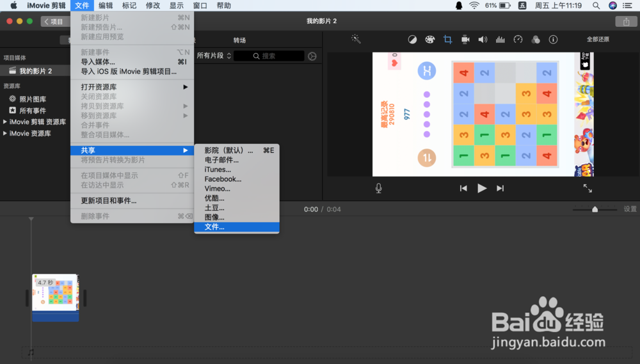Screen dimensions: 640x364
Task: Skip to previous clip in viewer
Action: [463, 188]
